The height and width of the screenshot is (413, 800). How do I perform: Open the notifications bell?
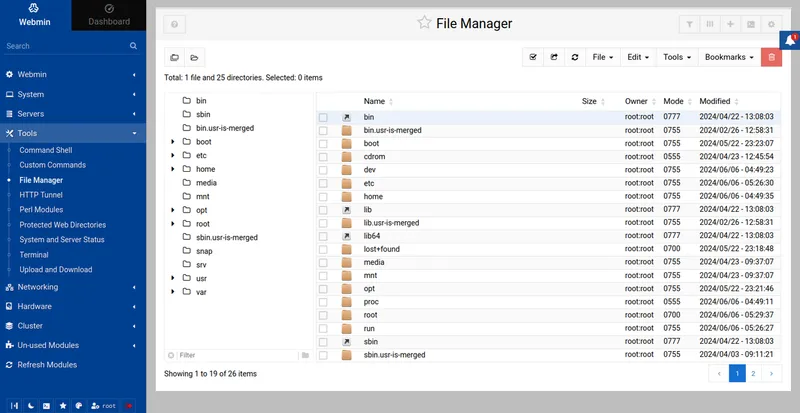coord(790,38)
